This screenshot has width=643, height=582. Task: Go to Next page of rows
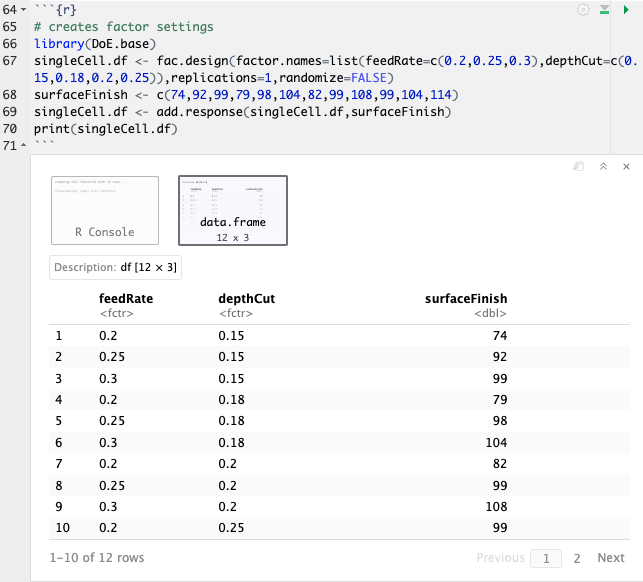[x=611, y=558]
